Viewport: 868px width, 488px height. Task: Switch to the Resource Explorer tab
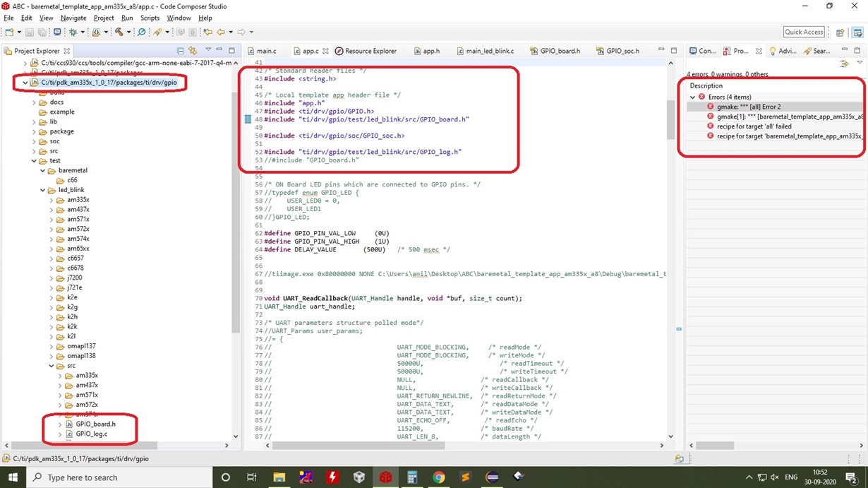pos(366,51)
